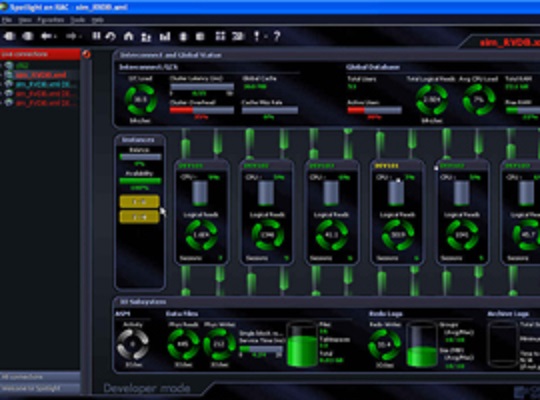Open the Forward arrow history dropdown

pyautogui.click(x=80, y=37)
